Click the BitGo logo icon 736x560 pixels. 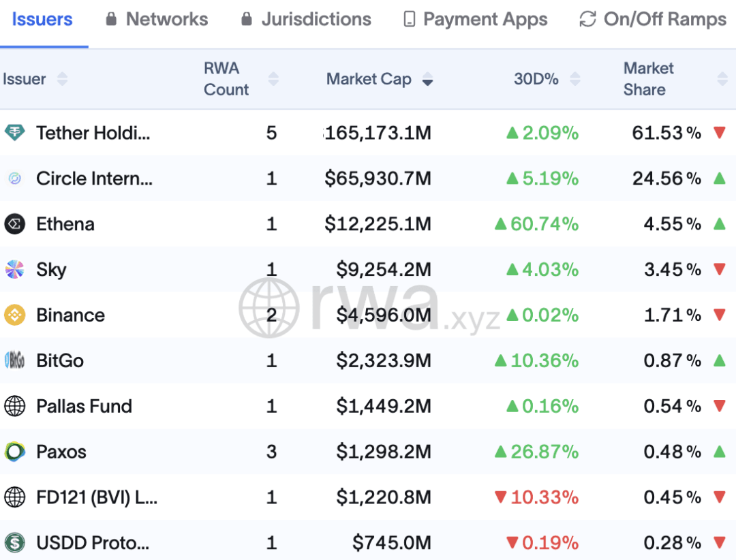pos(14,360)
